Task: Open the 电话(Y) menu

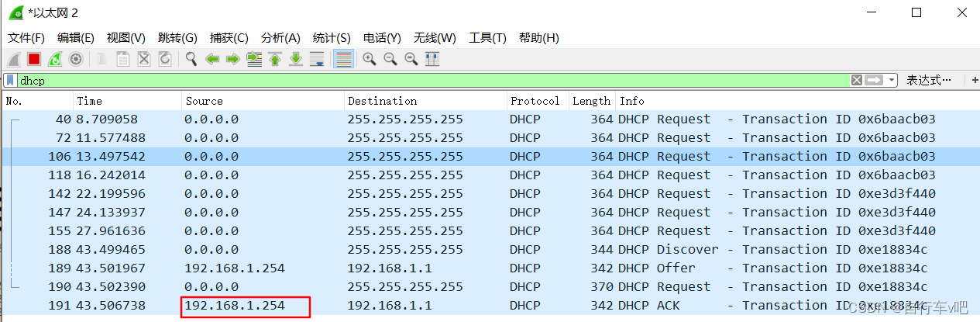Action: coord(382,38)
